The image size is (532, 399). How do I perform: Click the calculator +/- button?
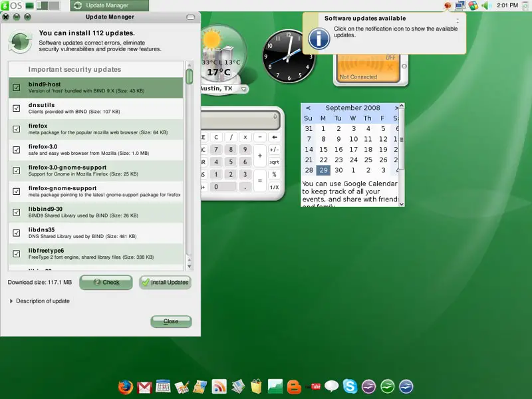pos(274,150)
